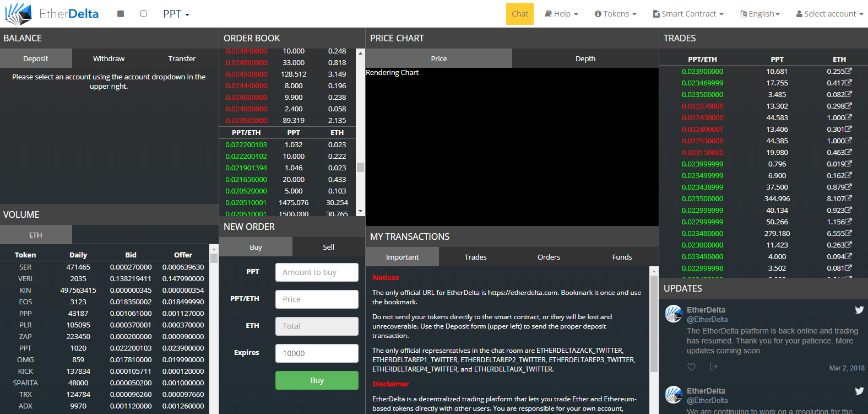Click the Expires field showing 10000
This screenshot has height=414, width=868.
click(x=317, y=353)
